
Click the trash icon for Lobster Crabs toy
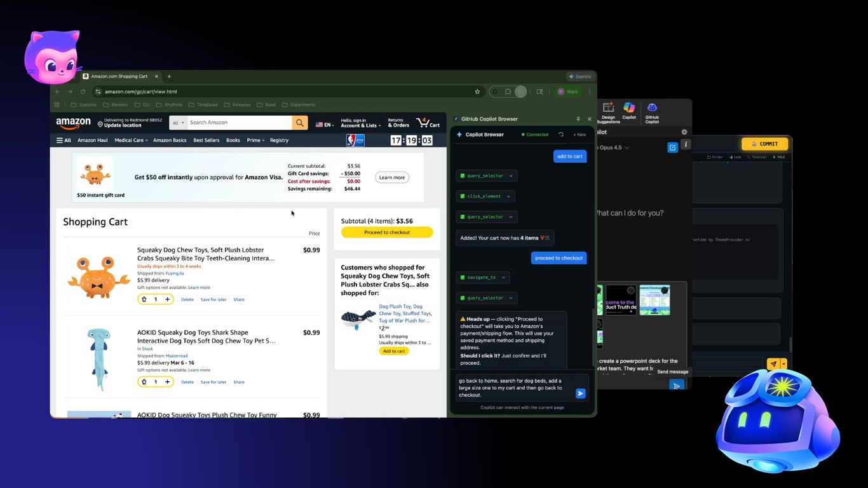tap(144, 299)
